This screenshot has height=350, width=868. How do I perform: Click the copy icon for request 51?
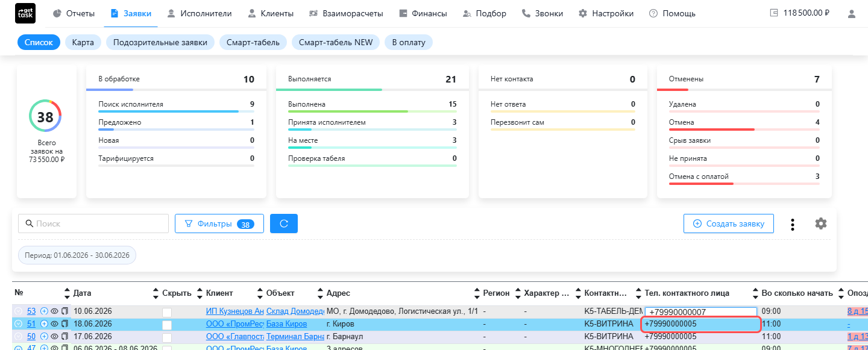coord(64,324)
